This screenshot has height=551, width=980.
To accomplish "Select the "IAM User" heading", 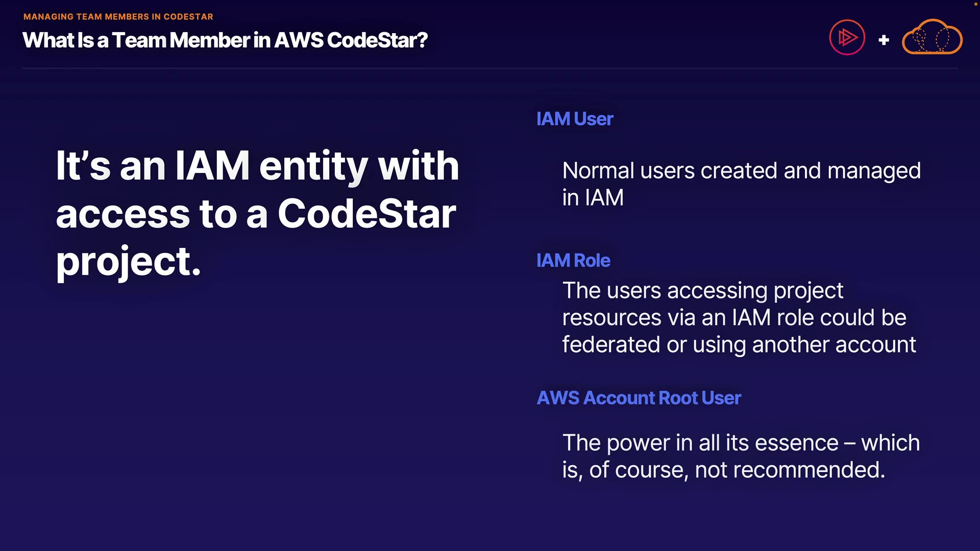I will tap(575, 119).
